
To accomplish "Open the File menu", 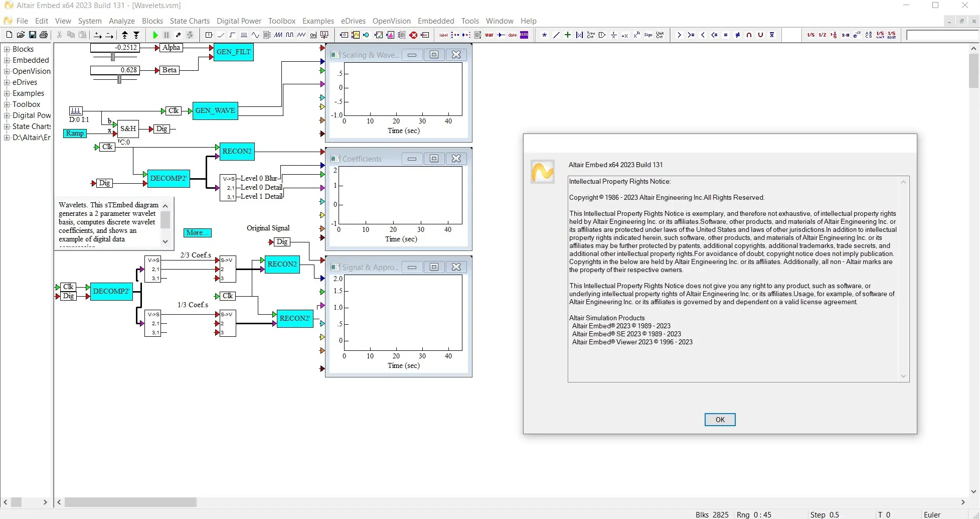I will pyautogui.click(x=22, y=21).
